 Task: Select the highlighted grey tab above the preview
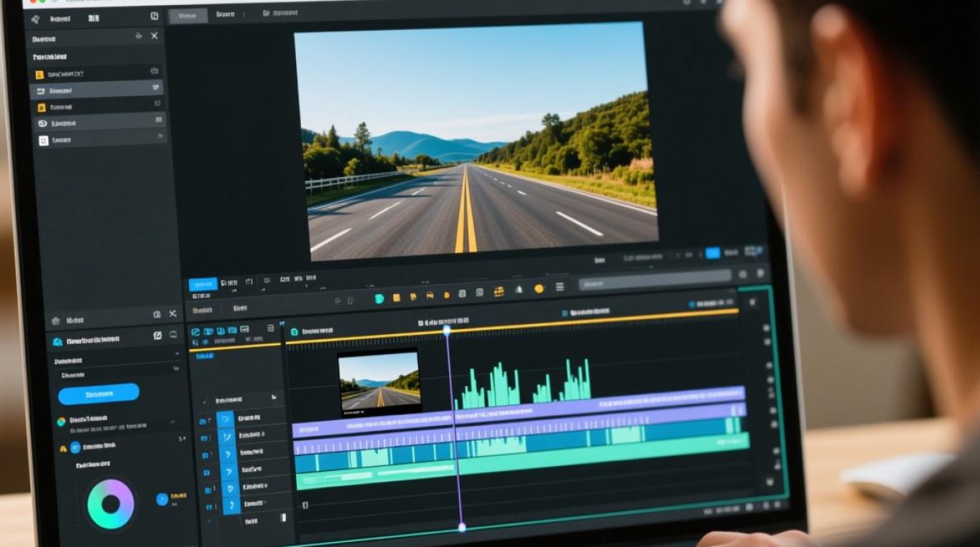point(187,15)
